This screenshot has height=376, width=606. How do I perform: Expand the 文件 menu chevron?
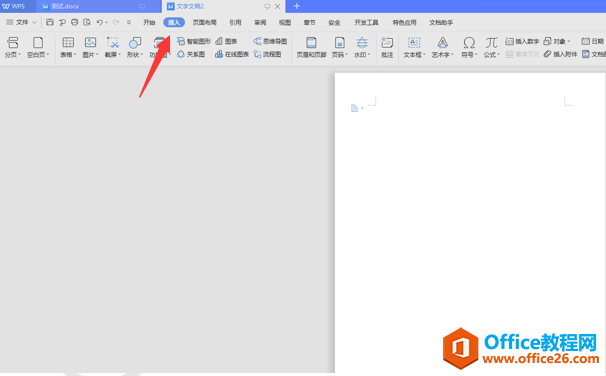pyautogui.click(x=34, y=22)
